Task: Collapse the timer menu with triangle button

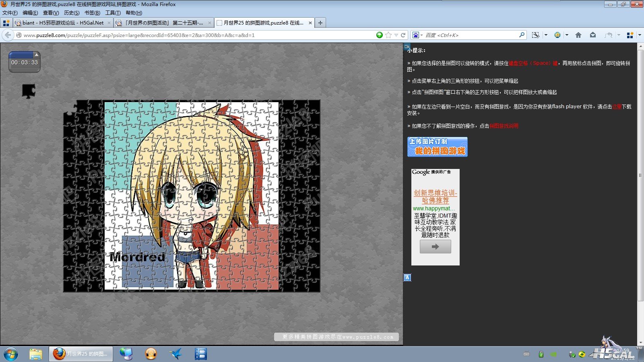Action: point(36,54)
